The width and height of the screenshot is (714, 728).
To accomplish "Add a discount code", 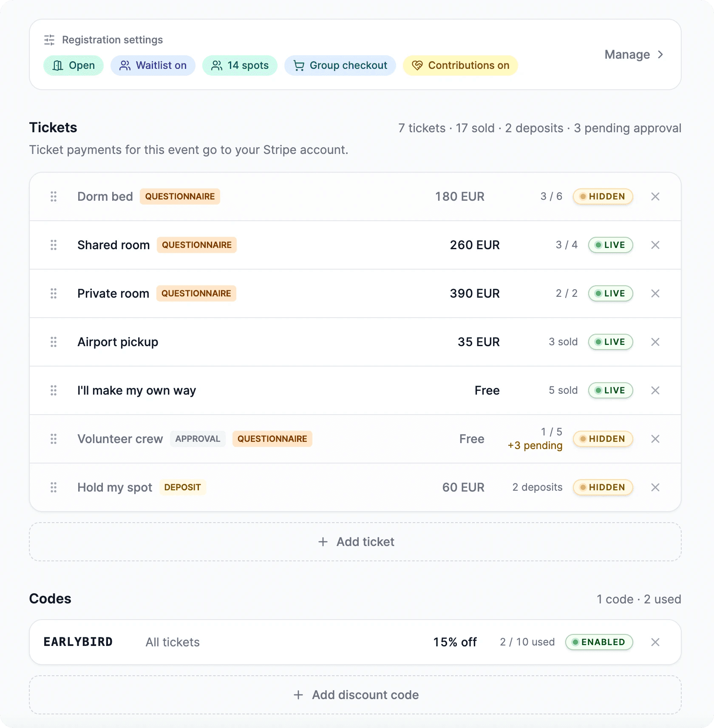I will click(x=355, y=695).
